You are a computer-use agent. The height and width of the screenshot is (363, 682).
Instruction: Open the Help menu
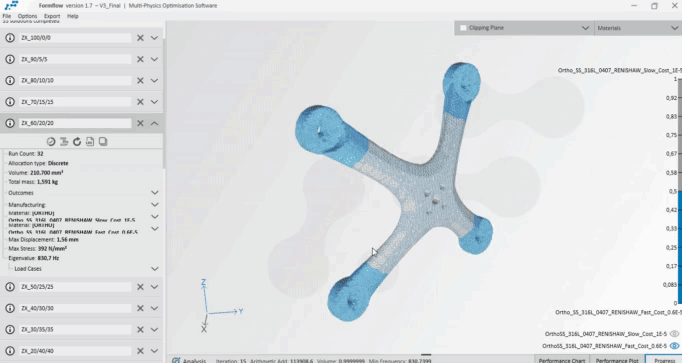(73, 16)
